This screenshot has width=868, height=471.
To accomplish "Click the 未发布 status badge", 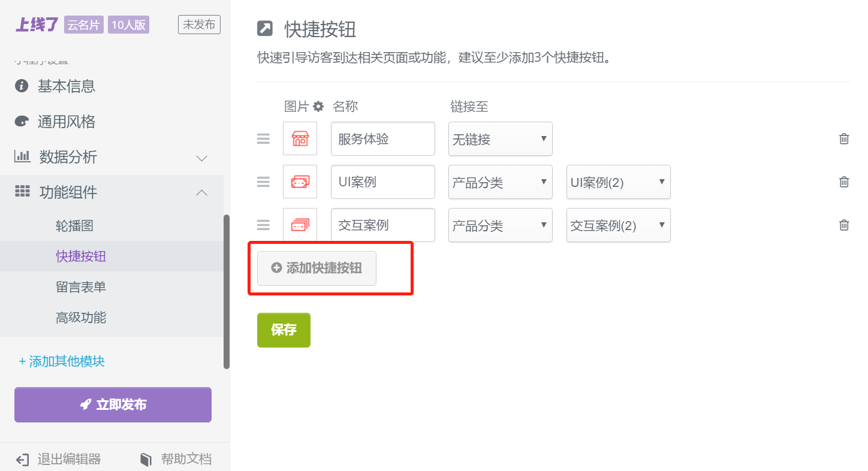I will [x=199, y=25].
